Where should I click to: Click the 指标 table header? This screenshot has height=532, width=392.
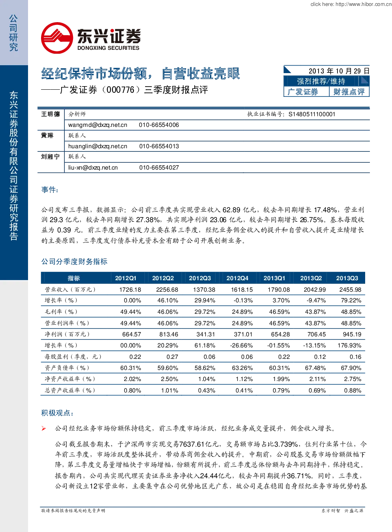coord(74,278)
